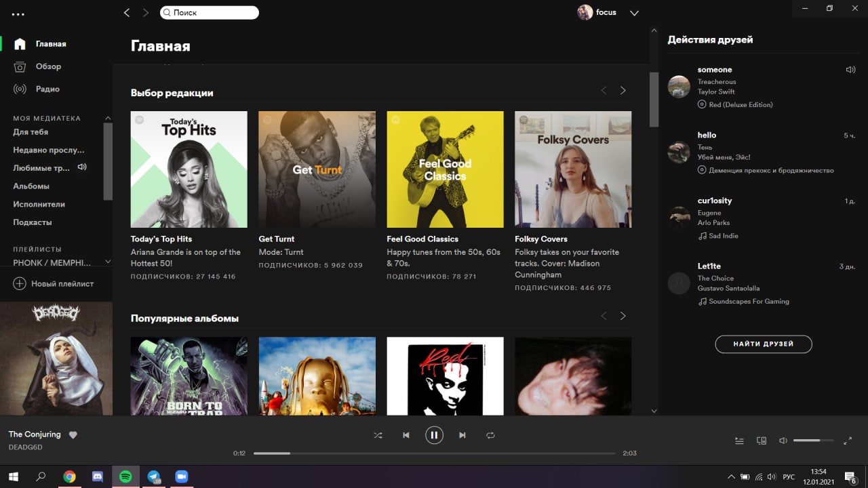Image resolution: width=868 pixels, height=488 pixels.
Task: Open someone's friend activity avatar
Action: tap(679, 87)
